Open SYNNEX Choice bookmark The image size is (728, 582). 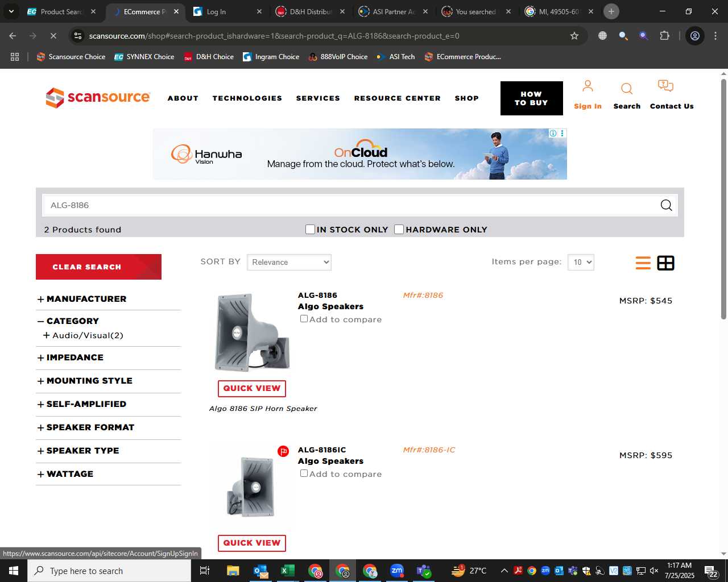(144, 57)
